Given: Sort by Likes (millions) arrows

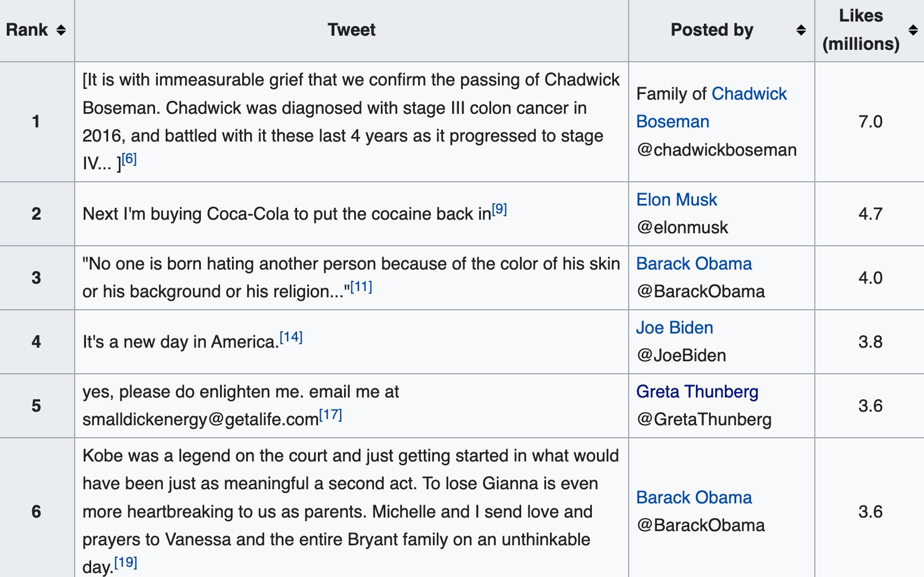Looking at the screenshot, I should [913, 30].
